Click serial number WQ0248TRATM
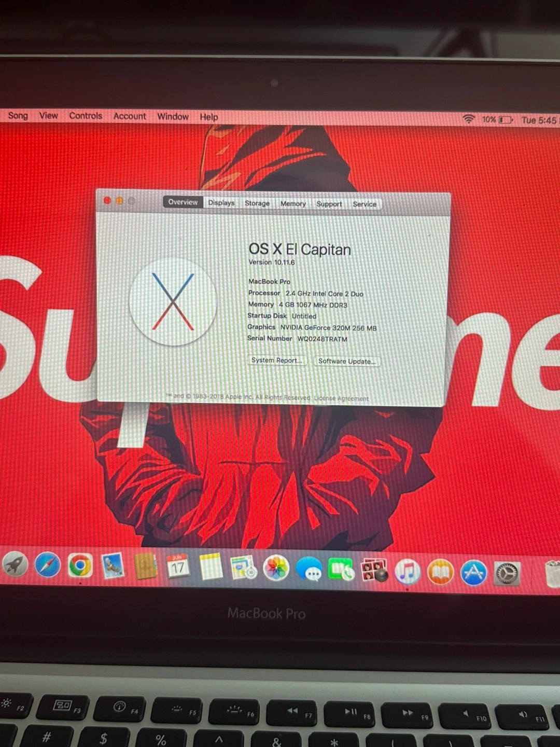This screenshot has width=560, height=747. 322,339
